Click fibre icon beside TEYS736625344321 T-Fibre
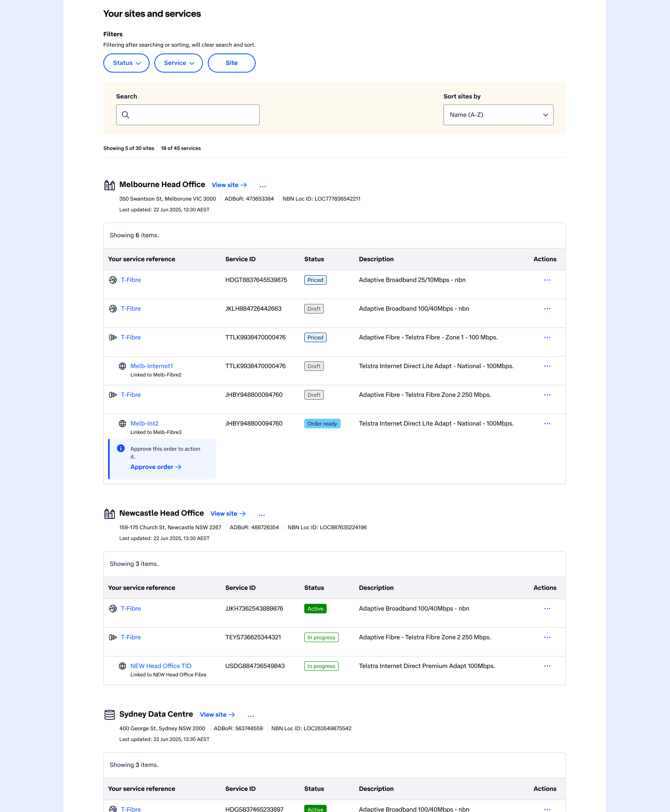This screenshot has height=812, width=670. coord(113,637)
